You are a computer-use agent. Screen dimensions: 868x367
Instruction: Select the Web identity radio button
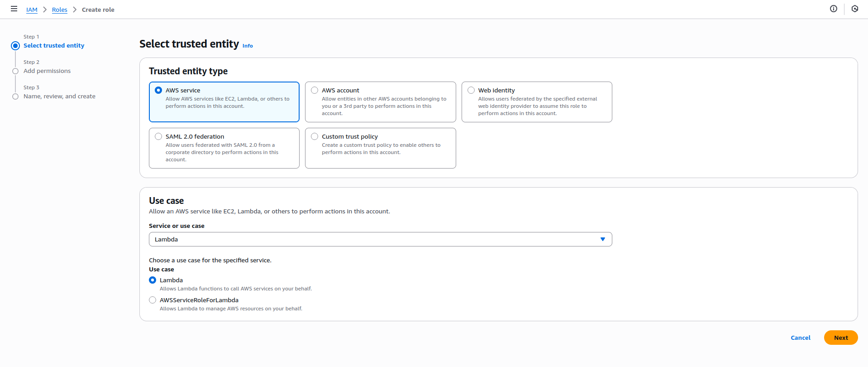coord(471,90)
